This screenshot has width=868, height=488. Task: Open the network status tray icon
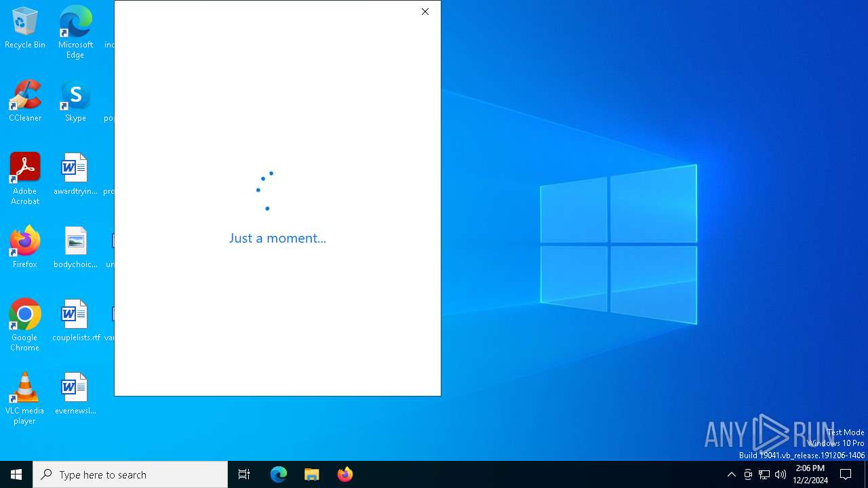click(764, 474)
